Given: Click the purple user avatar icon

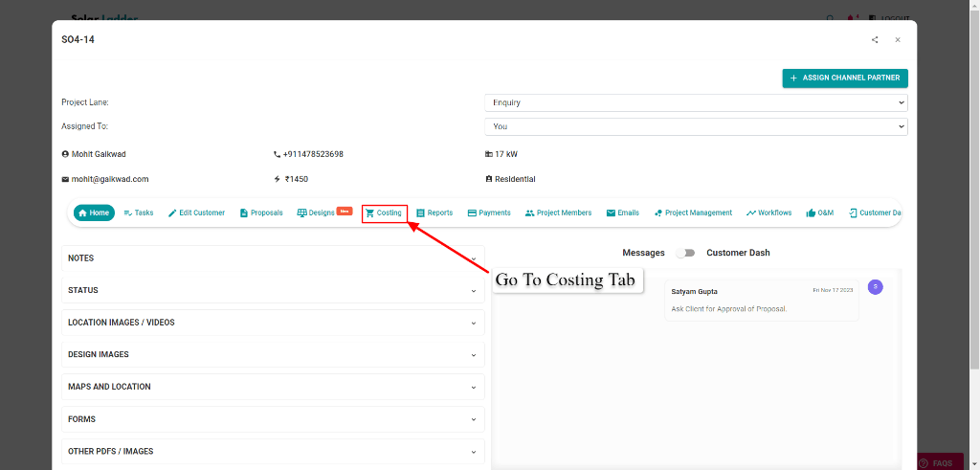Looking at the screenshot, I should pos(875,287).
